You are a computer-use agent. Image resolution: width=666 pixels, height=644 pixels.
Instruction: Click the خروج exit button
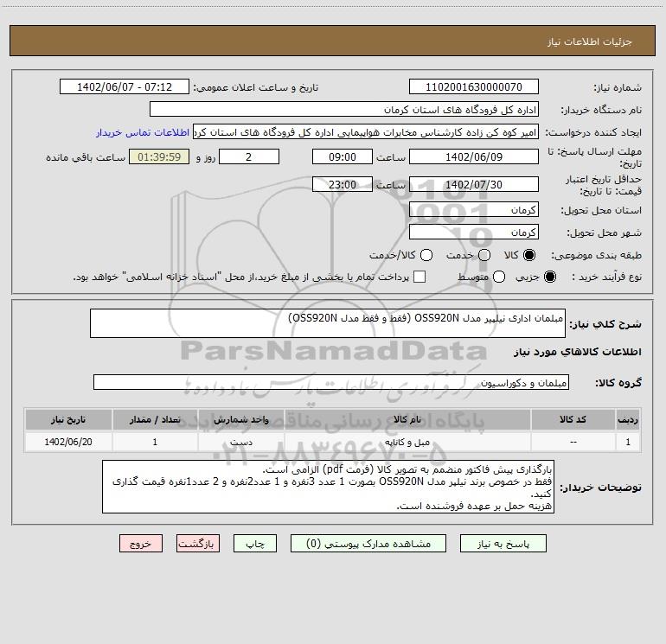coord(141,544)
